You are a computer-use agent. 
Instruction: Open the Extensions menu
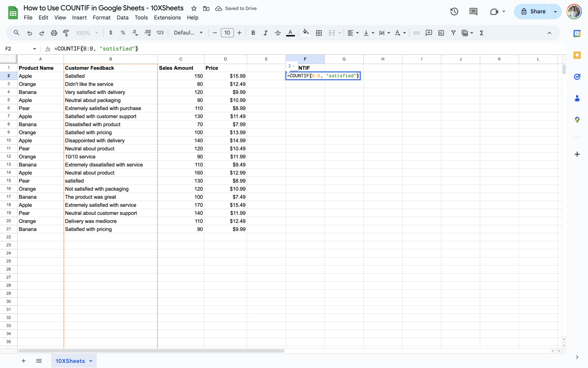click(x=167, y=18)
